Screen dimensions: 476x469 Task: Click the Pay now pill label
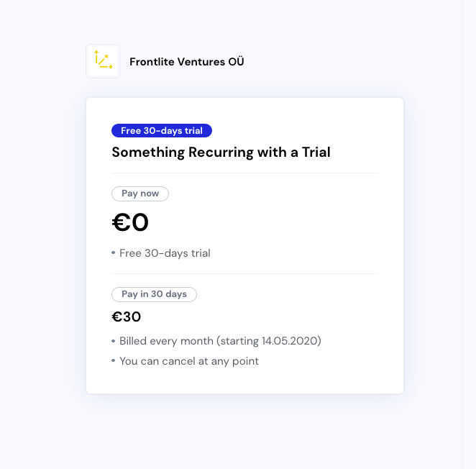pyautogui.click(x=140, y=193)
